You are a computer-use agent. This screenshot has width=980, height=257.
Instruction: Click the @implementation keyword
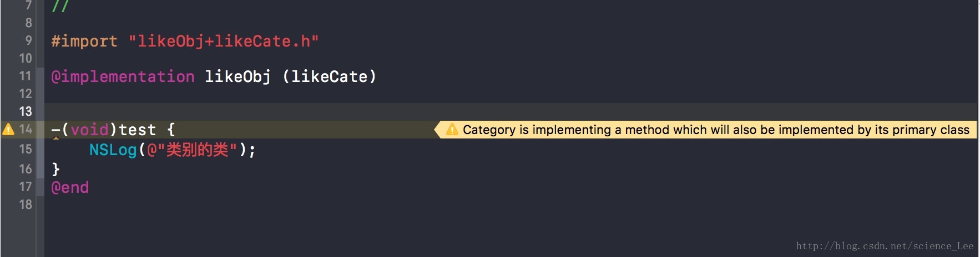(x=123, y=76)
